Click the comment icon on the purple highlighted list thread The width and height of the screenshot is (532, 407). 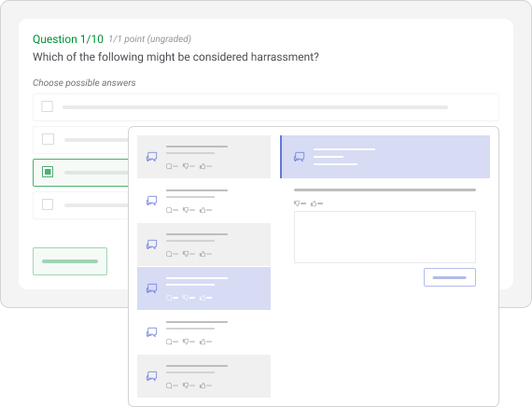tap(169, 298)
